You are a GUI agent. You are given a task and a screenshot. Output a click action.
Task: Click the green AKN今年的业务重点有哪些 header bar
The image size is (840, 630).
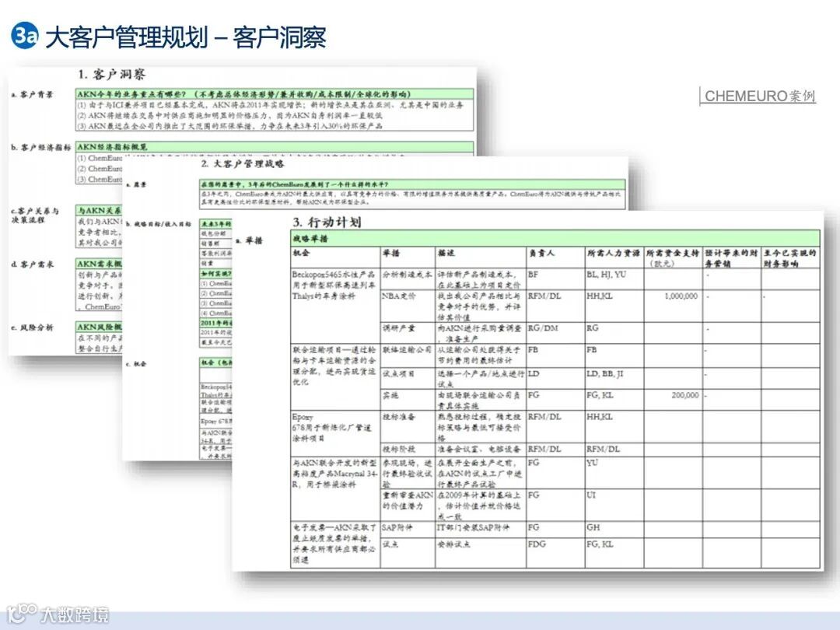(275, 94)
